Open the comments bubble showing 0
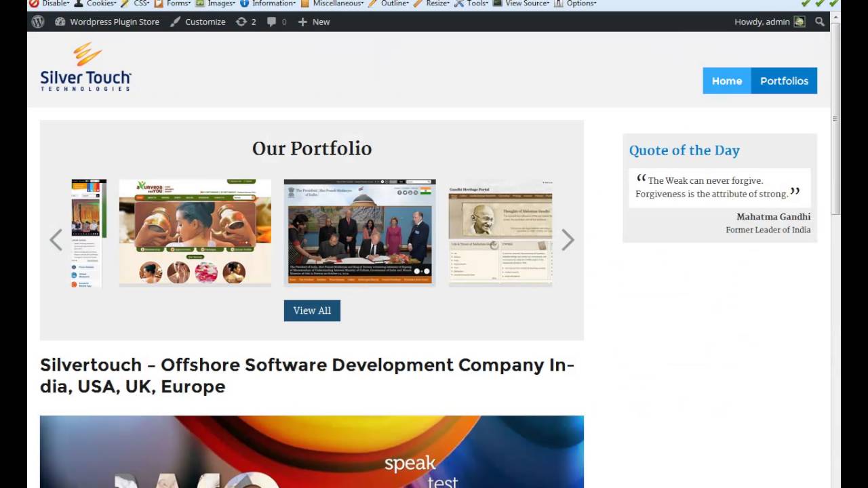 (x=277, y=22)
